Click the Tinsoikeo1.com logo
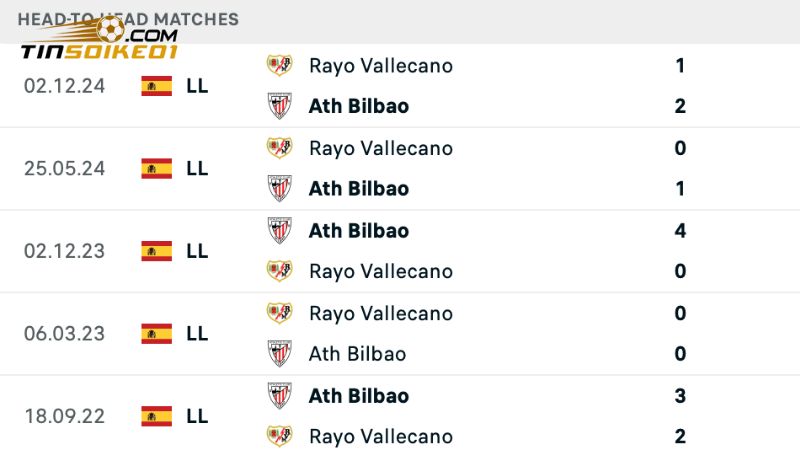800x450 pixels. click(x=98, y=42)
